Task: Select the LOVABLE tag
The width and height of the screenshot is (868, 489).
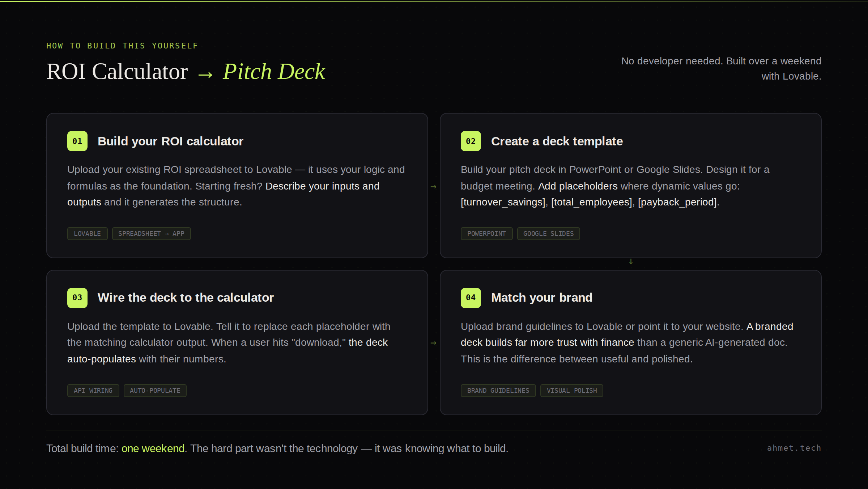Action: point(87,234)
